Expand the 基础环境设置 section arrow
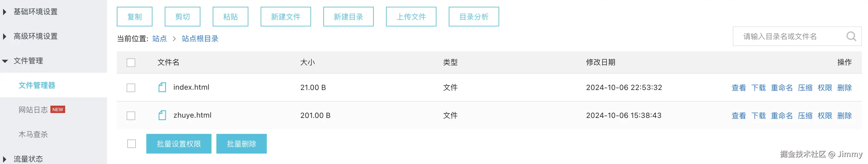Screen dimensions: 868x164 (x=5, y=12)
